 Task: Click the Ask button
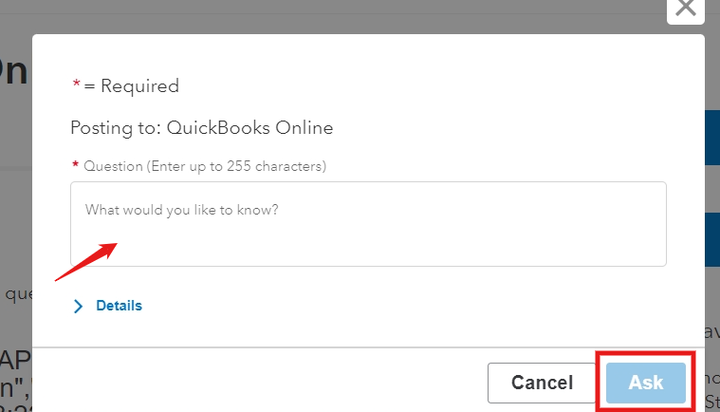[646, 382]
